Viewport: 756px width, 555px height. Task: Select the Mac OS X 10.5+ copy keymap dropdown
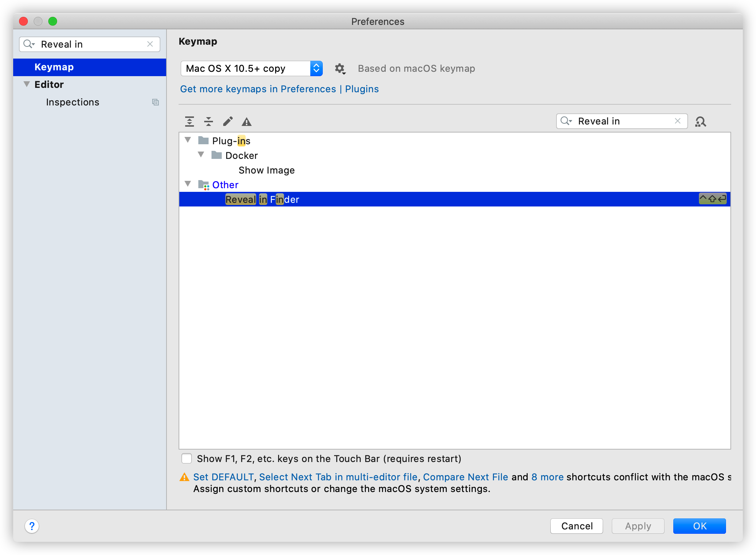point(251,68)
